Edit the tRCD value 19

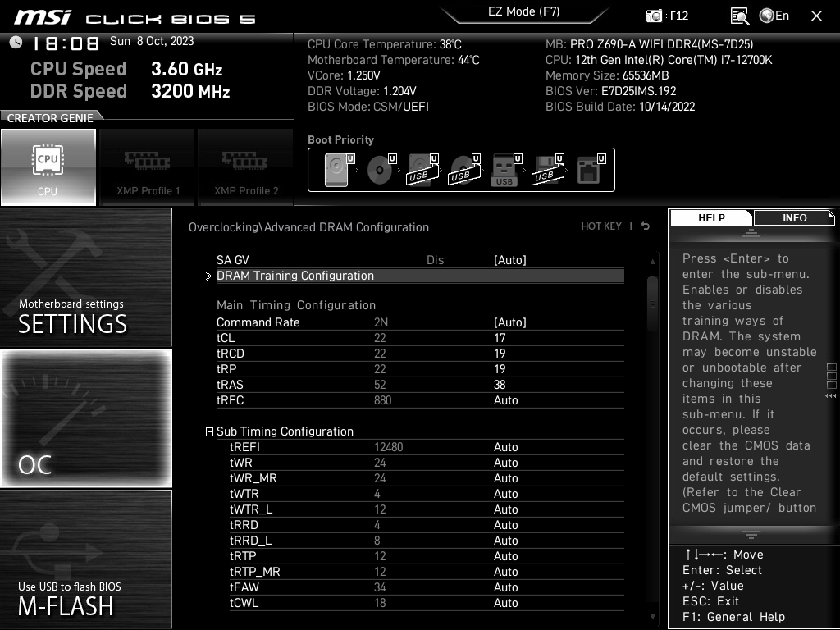pos(500,354)
